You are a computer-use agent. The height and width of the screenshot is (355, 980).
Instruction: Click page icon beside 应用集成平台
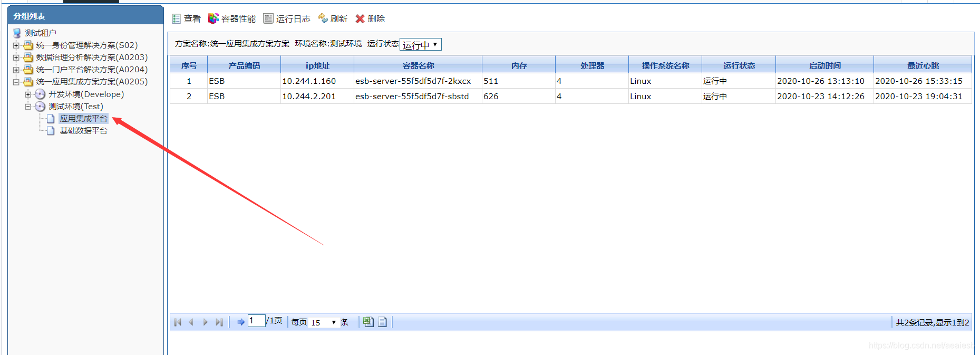(x=51, y=119)
